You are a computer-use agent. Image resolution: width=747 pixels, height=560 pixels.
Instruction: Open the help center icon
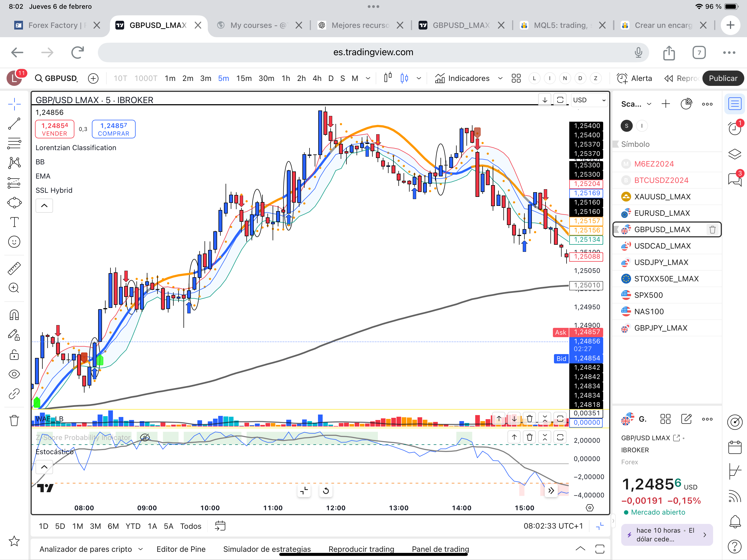(734, 546)
